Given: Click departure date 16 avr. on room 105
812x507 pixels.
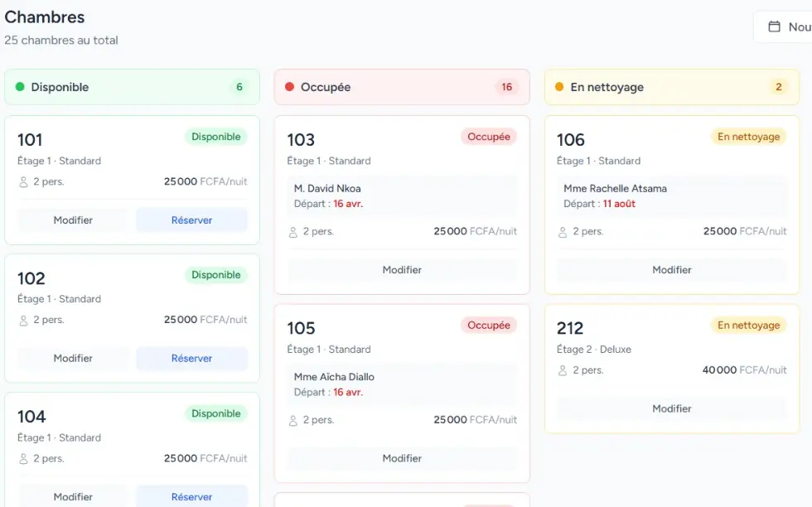Looking at the screenshot, I should tap(348, 392).
